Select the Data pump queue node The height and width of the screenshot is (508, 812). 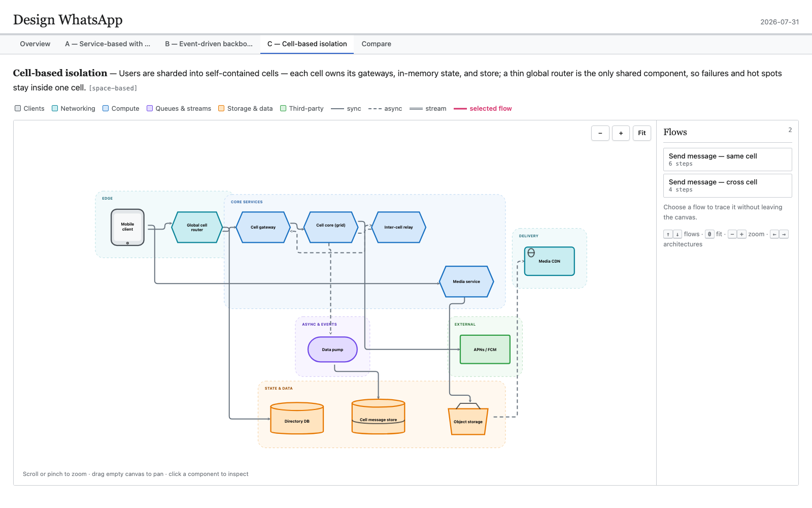[332, 350]
